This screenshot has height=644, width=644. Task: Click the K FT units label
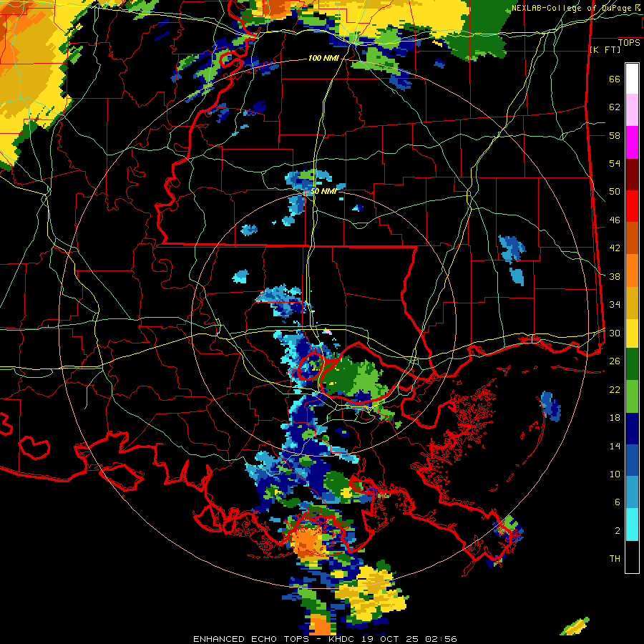[x=605, y=49]
